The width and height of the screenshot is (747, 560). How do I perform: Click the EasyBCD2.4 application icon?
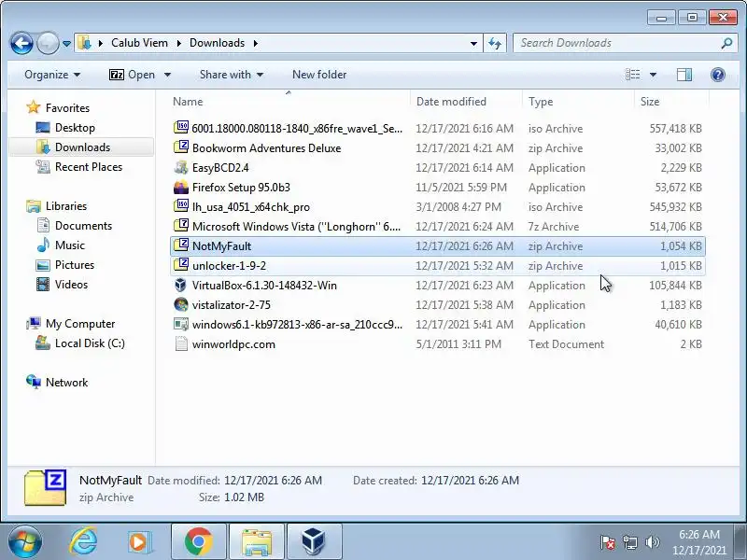pyautogui.click(x=181, y=167)
